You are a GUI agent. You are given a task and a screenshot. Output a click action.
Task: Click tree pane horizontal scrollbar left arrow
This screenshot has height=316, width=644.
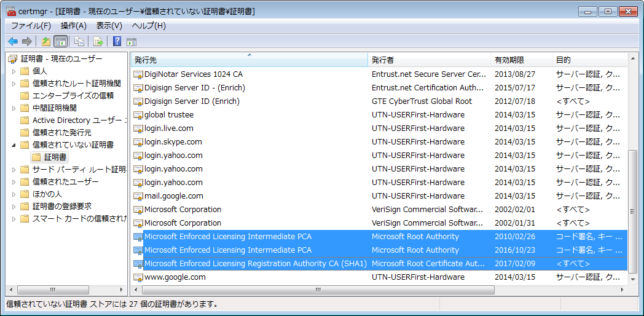point(11,290)
